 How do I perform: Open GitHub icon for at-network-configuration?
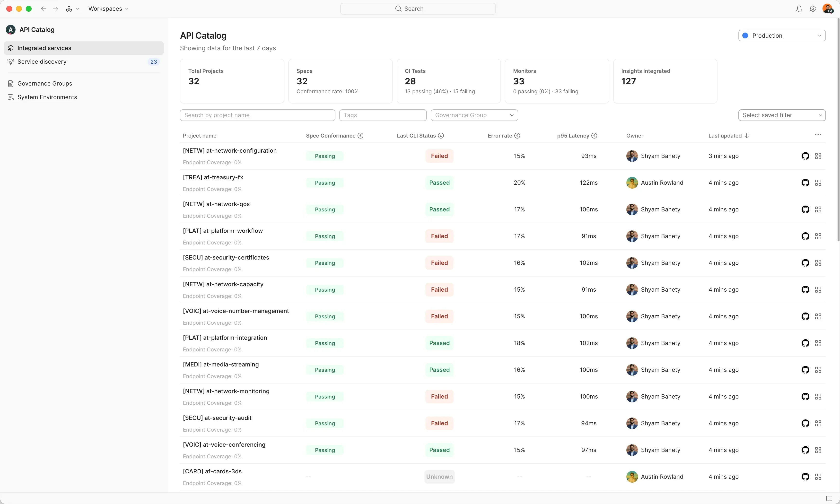click(805, 156)
